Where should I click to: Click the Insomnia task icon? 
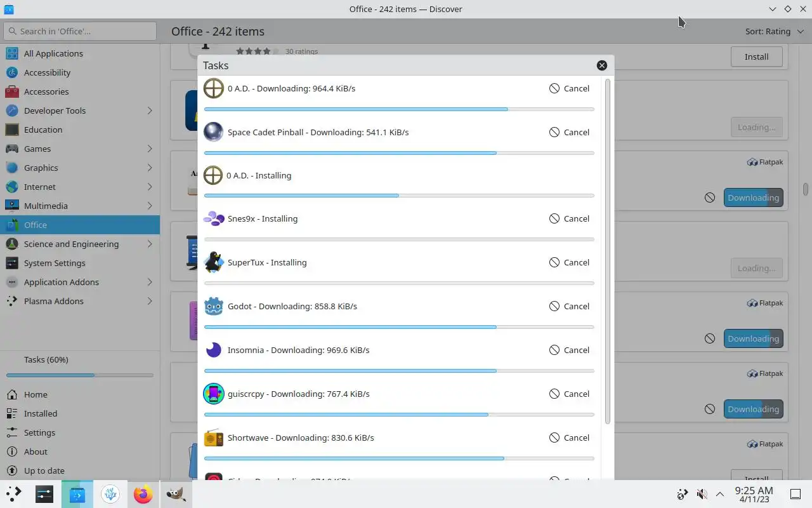214,350
